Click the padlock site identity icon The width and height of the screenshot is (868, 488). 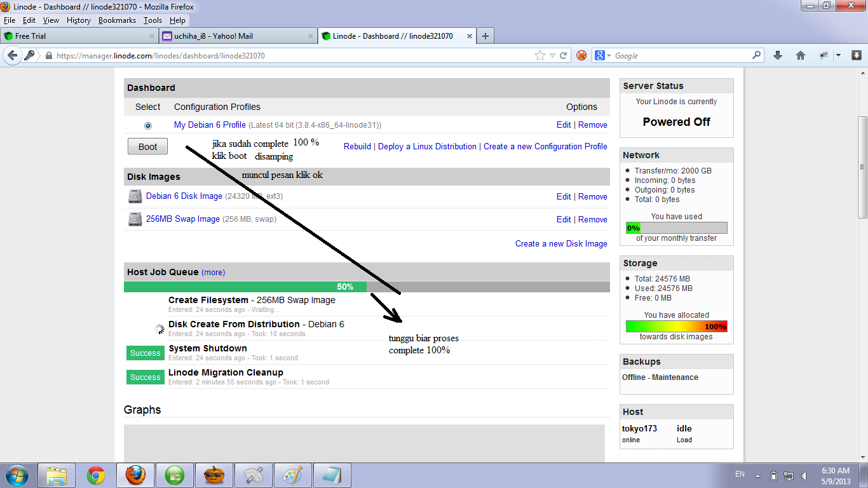tap(48, 56)
